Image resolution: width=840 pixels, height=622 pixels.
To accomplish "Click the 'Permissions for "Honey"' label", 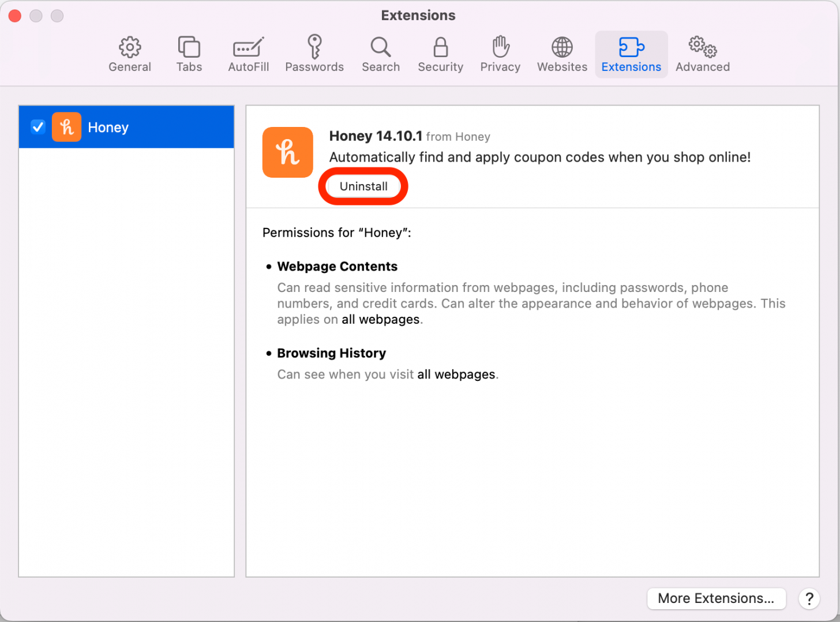I will 336,233.
